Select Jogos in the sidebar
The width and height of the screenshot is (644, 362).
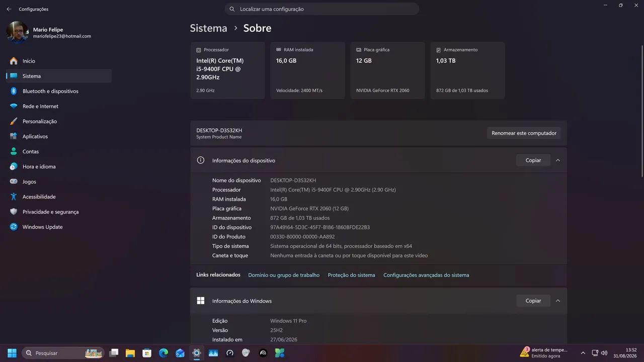(59, 182)
